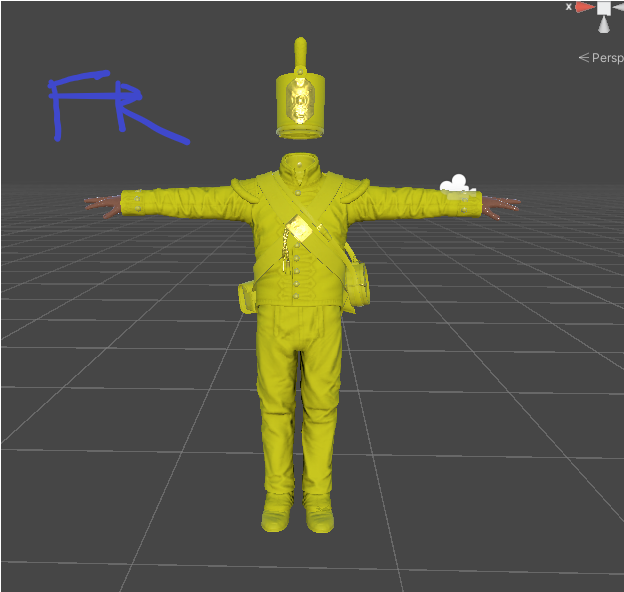Viewport: 624px width, 592px height.
Task: Click the gray downward cone on scene gizmo
Action: pos(604,25)
